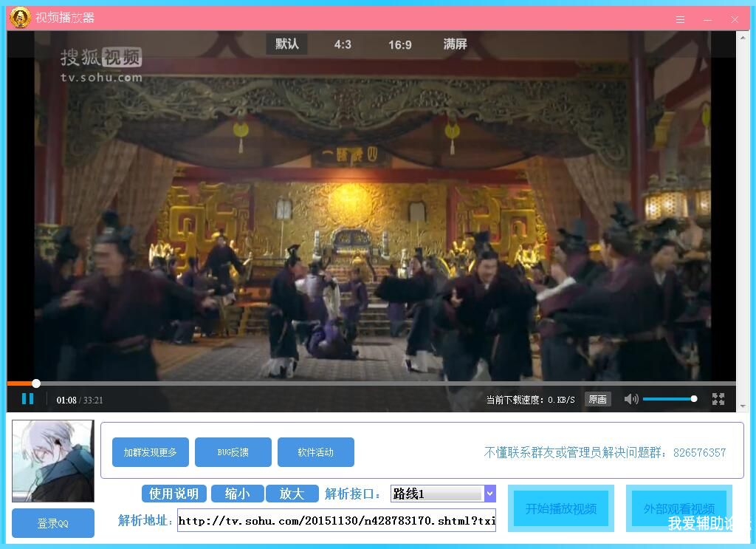This screenshot has height=549, width=756.
Task: Select the 默认 aspect ratio tab
Action: [287, 44]
